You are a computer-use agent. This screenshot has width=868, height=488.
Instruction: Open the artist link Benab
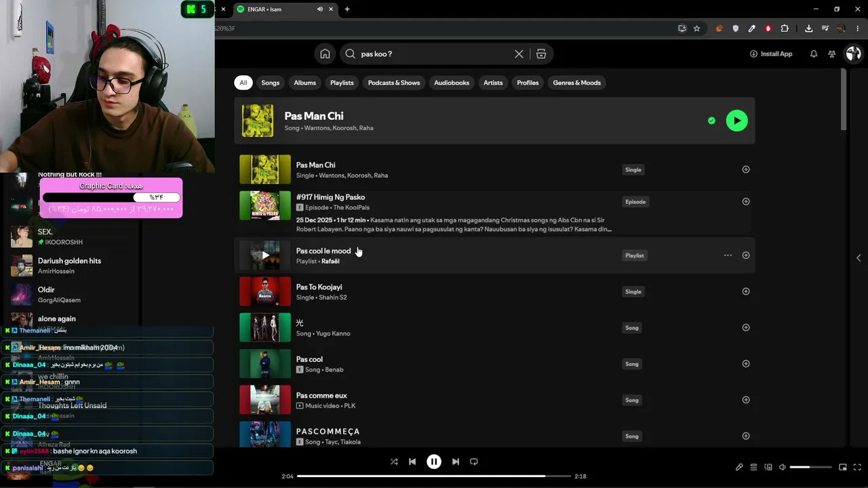pos(334,370)
